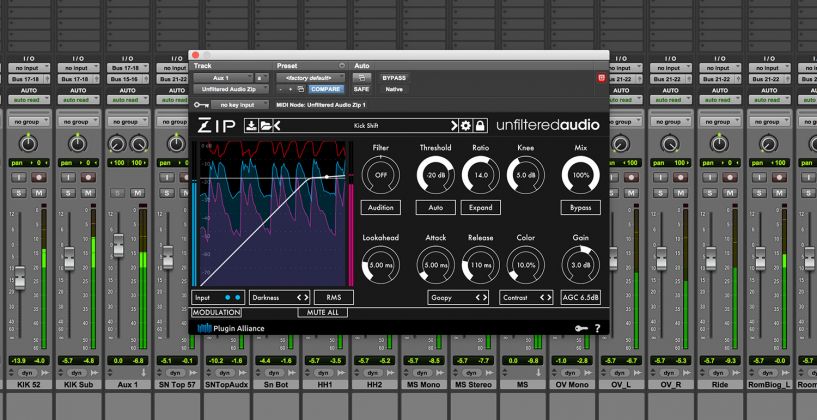Click the Bypass button under Mix
This screenshot has height=420, width=817.
click(x=580, y=207)
